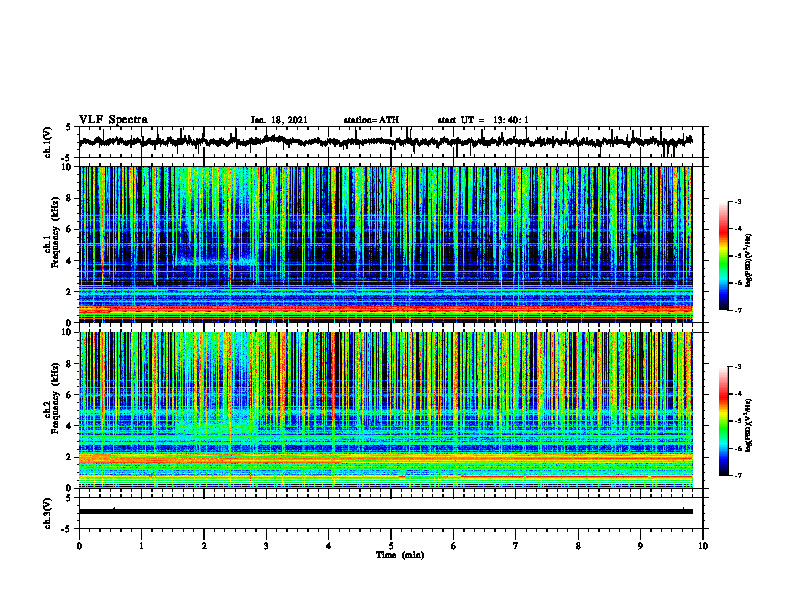This screenshot has width=792, height=612.
Task: Click time axis tick label "1"
Action: (141, 546)
